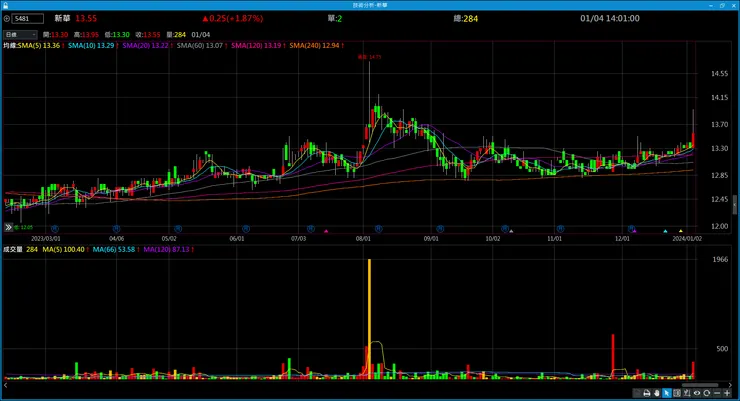Click the monthly marker near 11/01

pyautogui.click(x=560, y=229)
